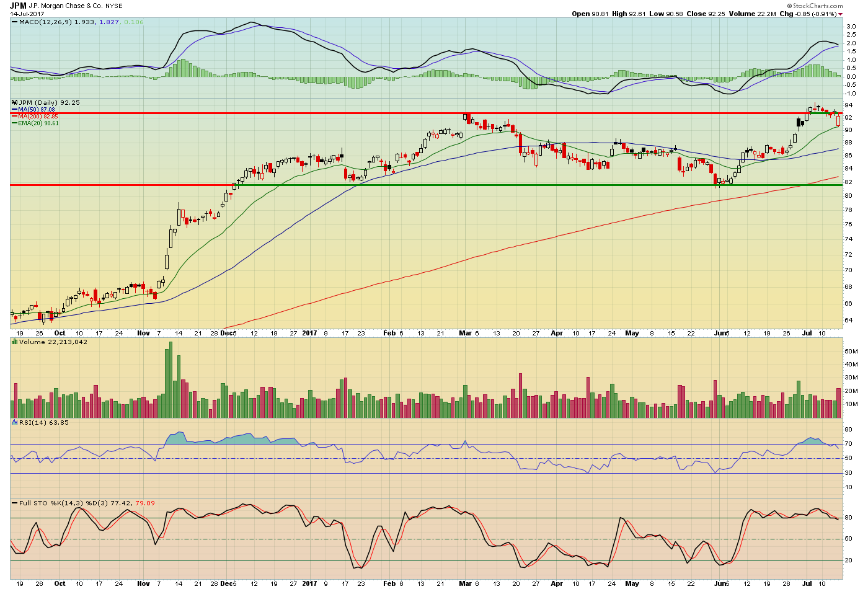868x589 pixels.
Task: Click the red down arrow after Chg
Action: [x=840, y=14]
